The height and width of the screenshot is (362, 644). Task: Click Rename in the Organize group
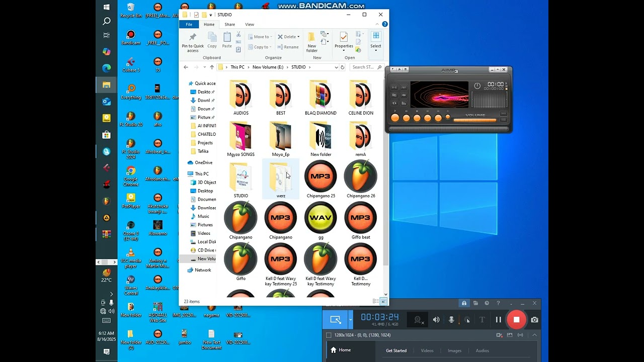287,47
